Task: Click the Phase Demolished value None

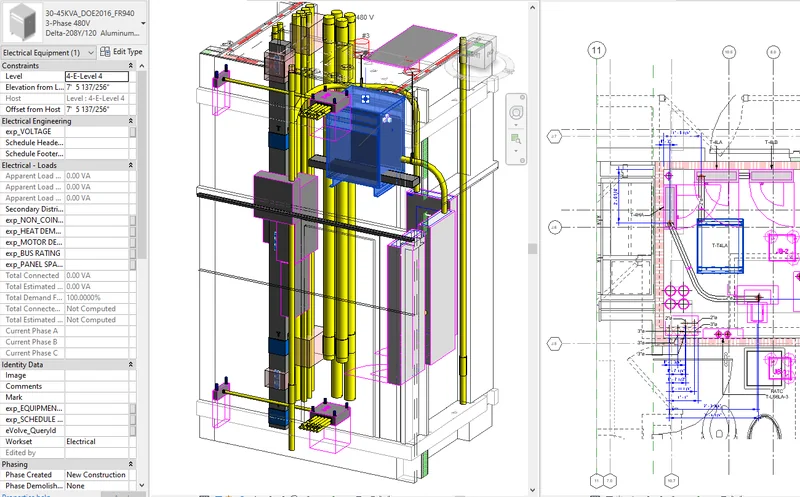Action: (97, 486)
